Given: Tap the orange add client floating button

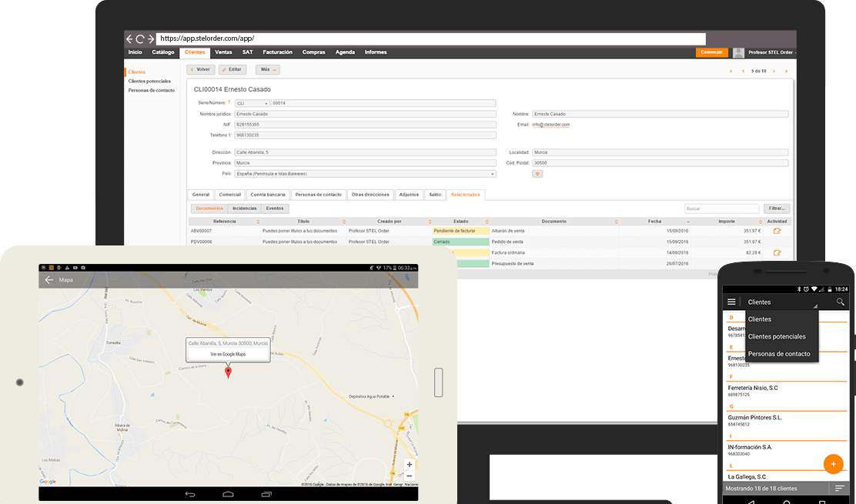Looking at the screenshot, I should [x=833, y=464].
